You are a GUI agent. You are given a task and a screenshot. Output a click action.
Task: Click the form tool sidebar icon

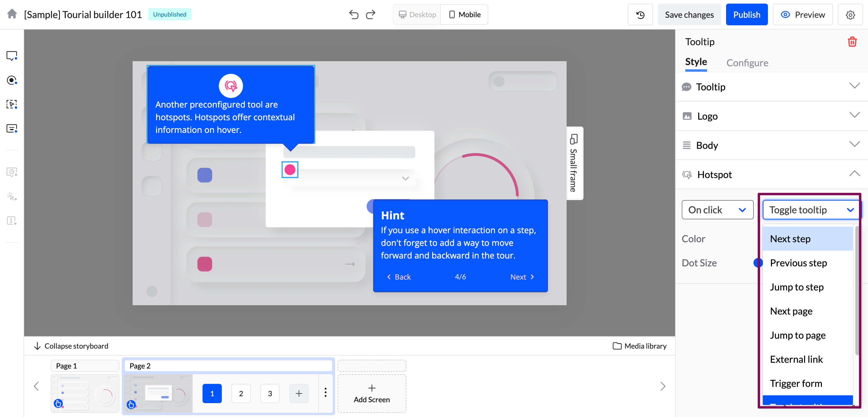tap(12, 129)
